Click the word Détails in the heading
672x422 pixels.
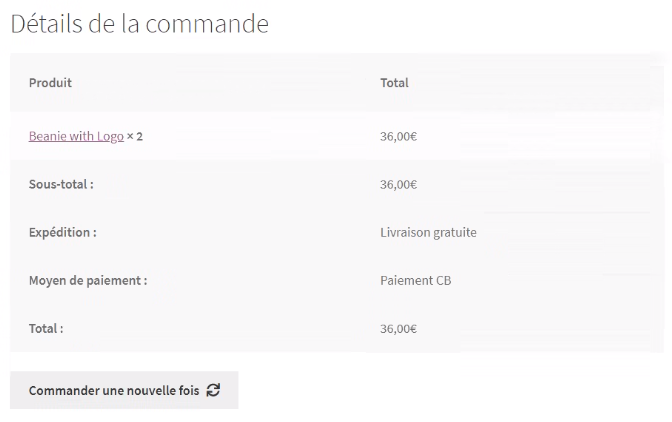[46, 24]
